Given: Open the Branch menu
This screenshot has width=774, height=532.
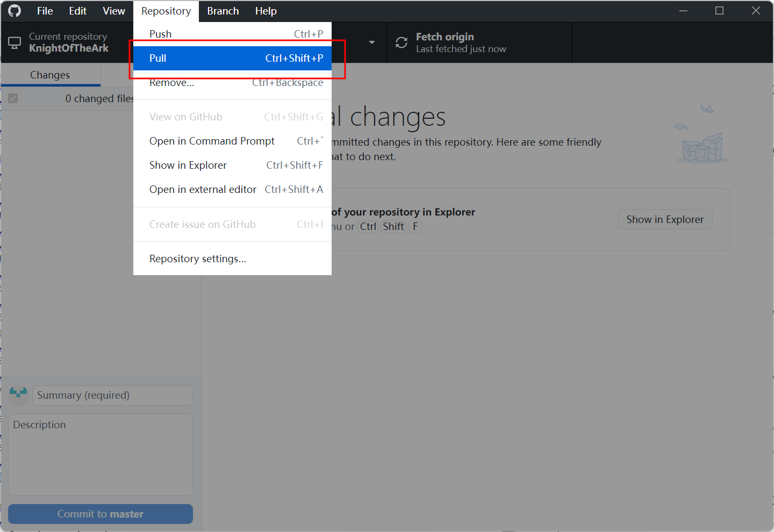Looking at the screenshot, I should pos(223,11).
